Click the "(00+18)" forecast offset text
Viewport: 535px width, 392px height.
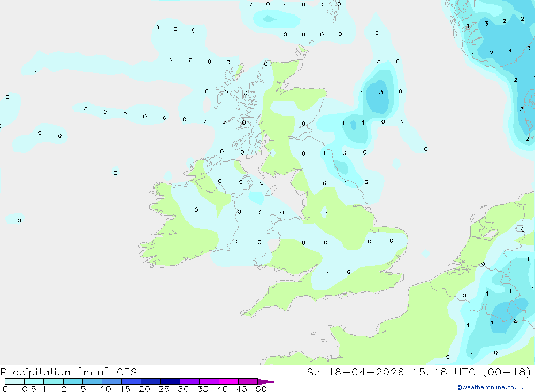click(507, 372)
